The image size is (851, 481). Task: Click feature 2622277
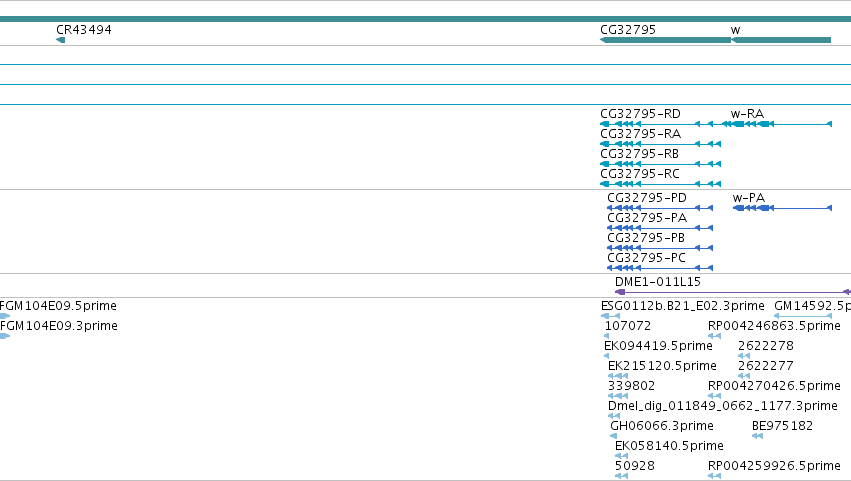pyautogui.click(x=744, y=376)
